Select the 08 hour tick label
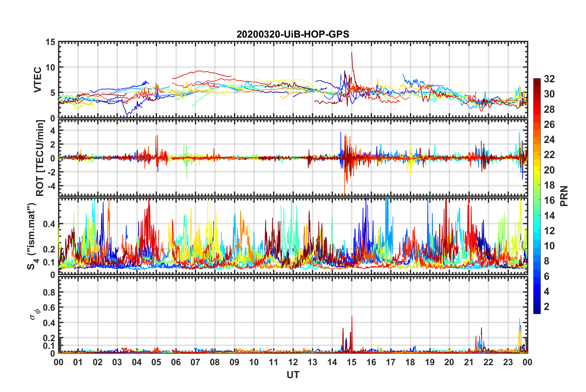 [x=215, y=362]
